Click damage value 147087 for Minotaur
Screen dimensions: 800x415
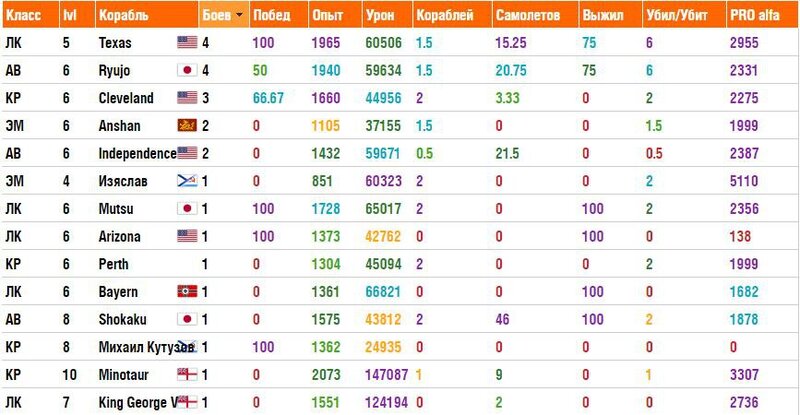tap(386, 374)
